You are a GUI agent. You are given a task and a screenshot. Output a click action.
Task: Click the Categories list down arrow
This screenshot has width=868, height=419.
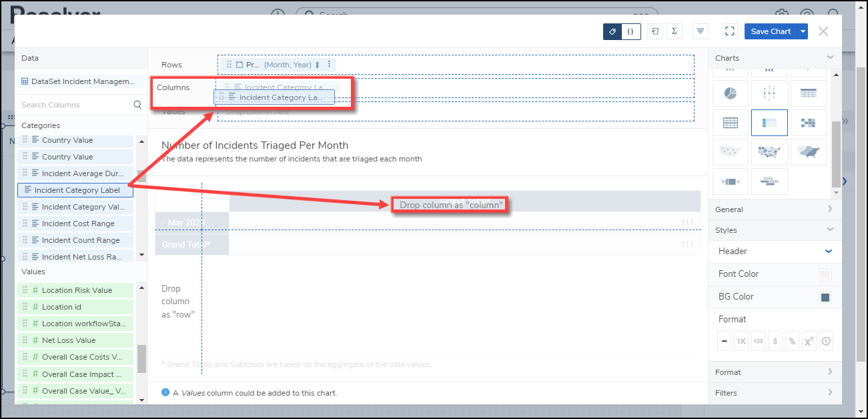pos(141,255)
